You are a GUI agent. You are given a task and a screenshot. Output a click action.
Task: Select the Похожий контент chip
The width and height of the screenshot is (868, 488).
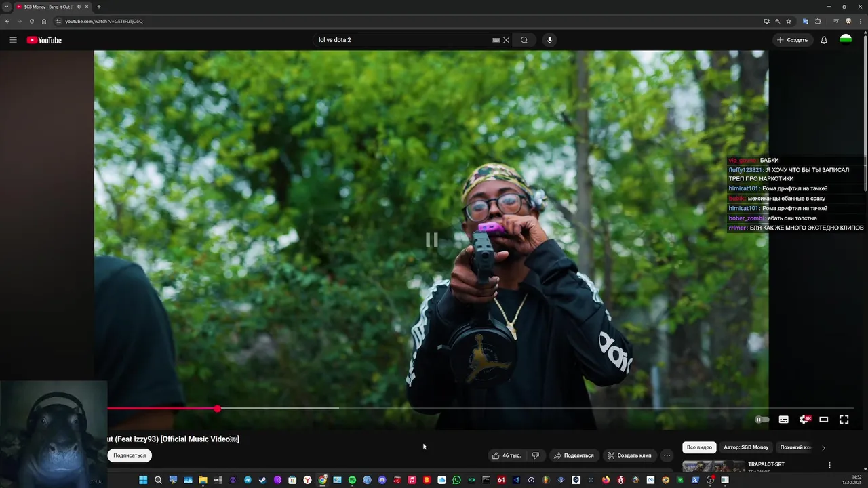(795, 447)
